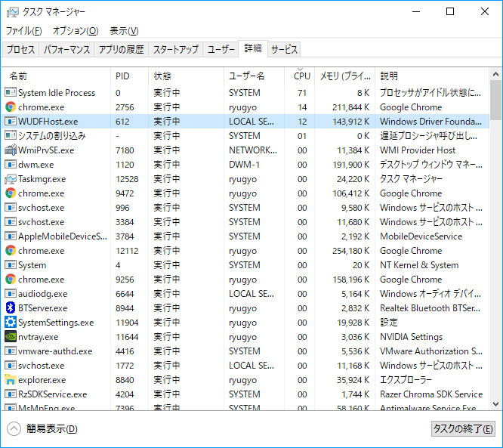Sort by the ユーザー名 column header
The image size is (503, 448).
(254, 76)
